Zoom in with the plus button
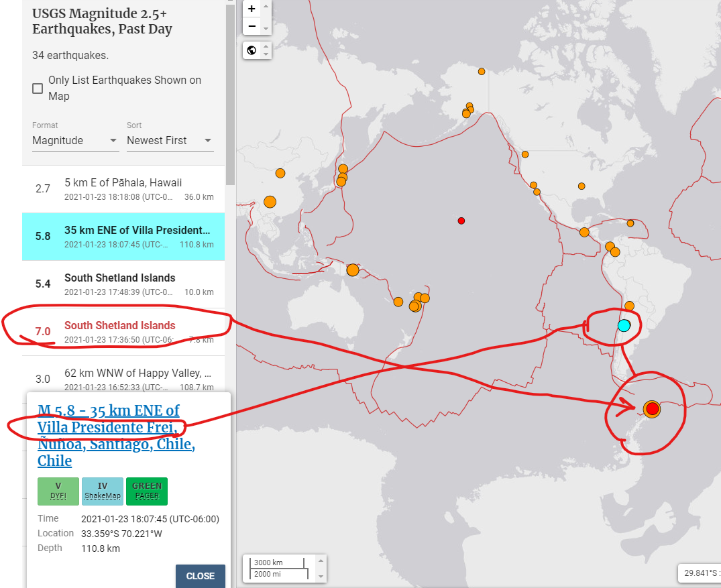721x588 pixels. coord(252,9)
